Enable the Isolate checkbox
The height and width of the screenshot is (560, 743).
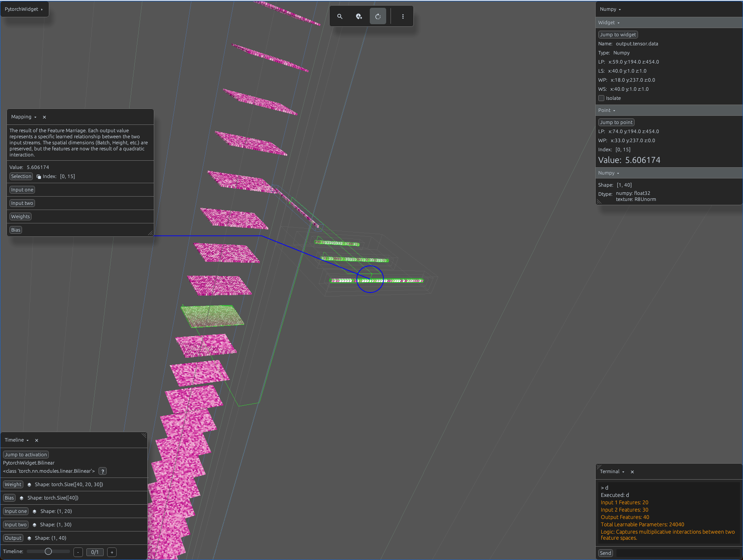(601, 98)
